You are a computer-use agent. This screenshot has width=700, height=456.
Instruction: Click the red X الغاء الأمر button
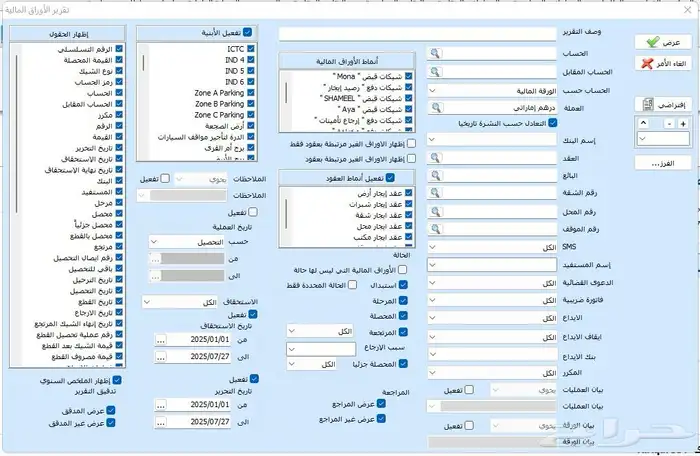pyautogui.click(x=663, y=63)
